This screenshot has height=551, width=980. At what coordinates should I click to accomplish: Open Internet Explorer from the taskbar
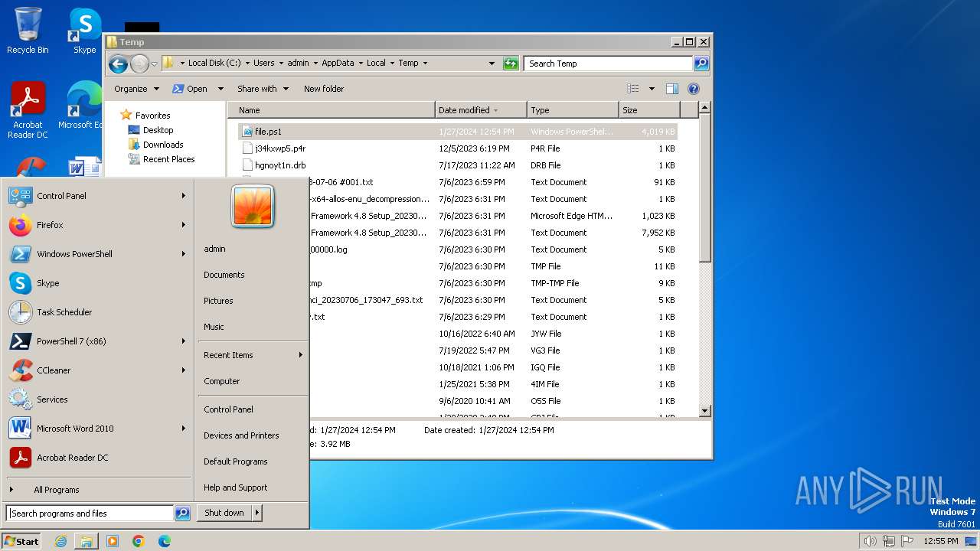point(60,541)
